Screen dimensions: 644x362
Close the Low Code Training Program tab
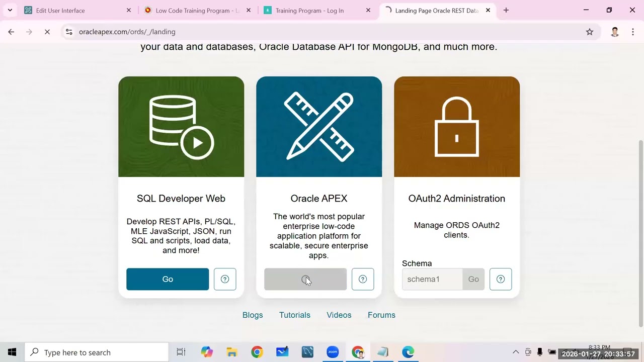(249, 10)
